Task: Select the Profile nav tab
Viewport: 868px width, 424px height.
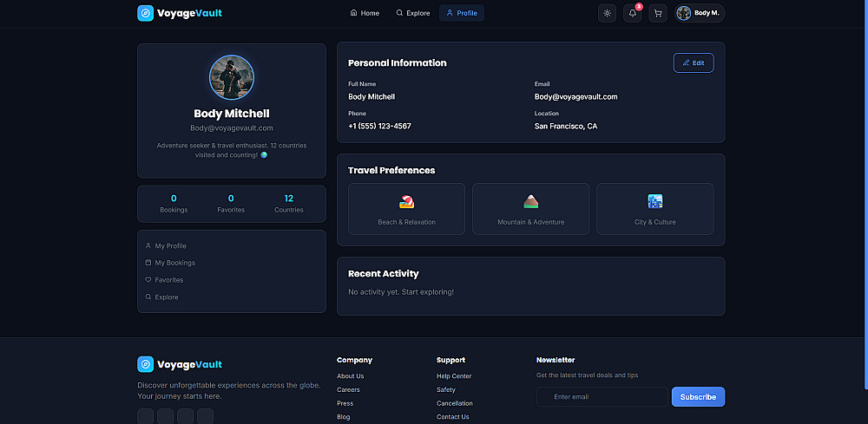Action: pyautogui.click(x=462, y=13)
